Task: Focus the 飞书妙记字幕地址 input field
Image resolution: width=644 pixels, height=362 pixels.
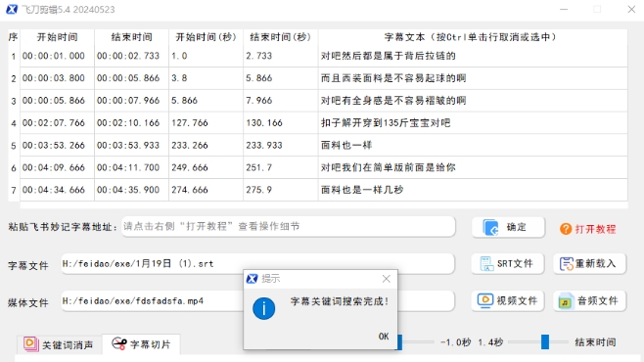Action: coord(289,227)
